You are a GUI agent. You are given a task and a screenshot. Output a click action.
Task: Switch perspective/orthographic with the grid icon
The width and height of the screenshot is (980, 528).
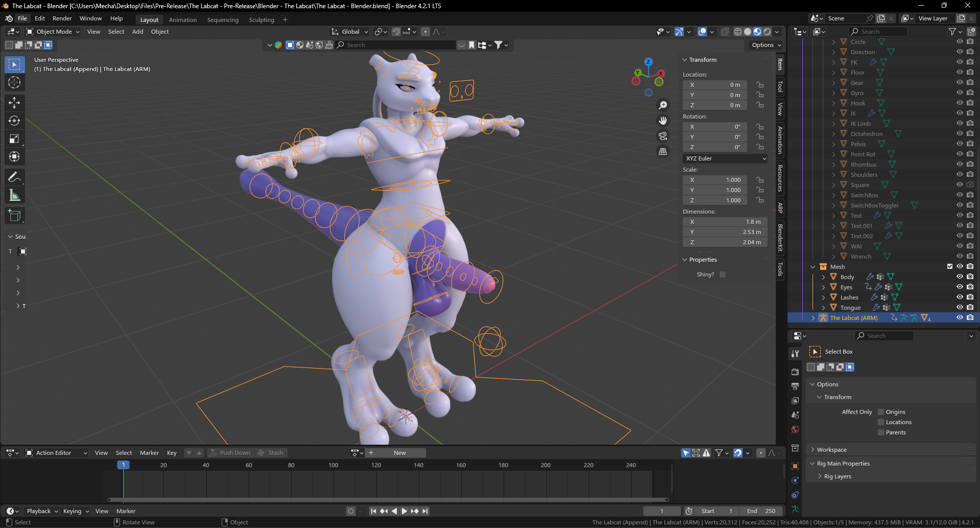663,151
